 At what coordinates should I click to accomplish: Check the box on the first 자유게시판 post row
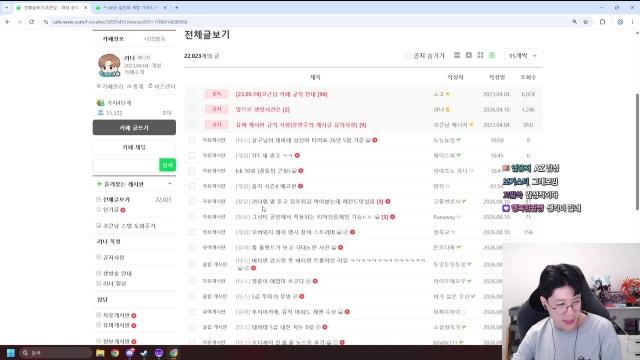pyautogui.click(x=192, y=140)
